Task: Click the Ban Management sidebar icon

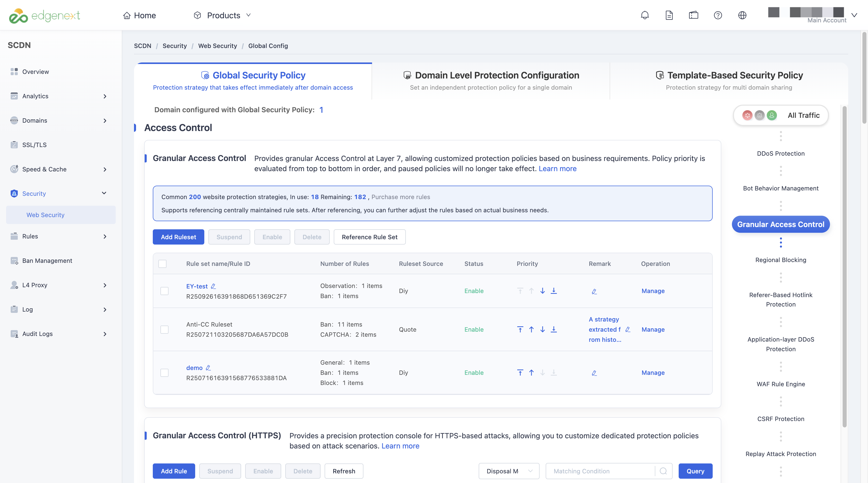Action: click(14, 261)
